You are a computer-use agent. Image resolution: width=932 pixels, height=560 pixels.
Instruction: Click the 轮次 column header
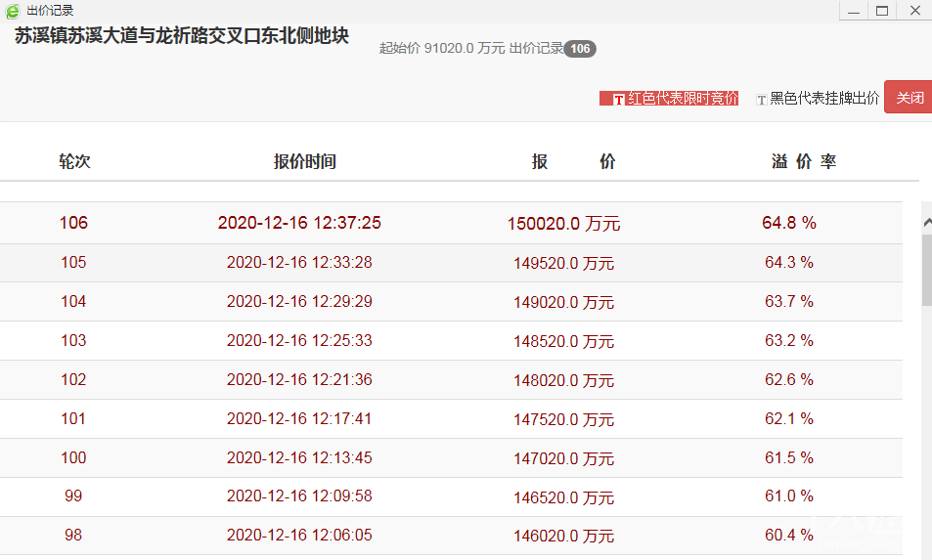pos(74,162)
